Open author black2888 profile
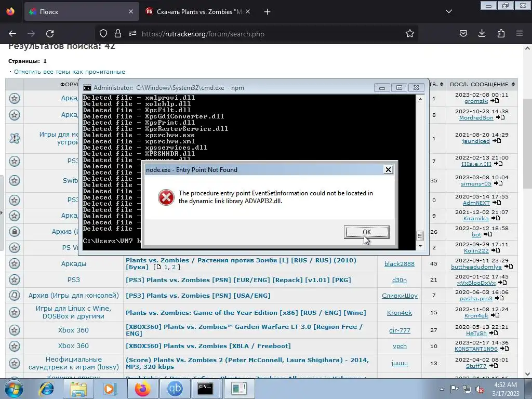This screenshot has height=399, width=532. tap(400, 264)
